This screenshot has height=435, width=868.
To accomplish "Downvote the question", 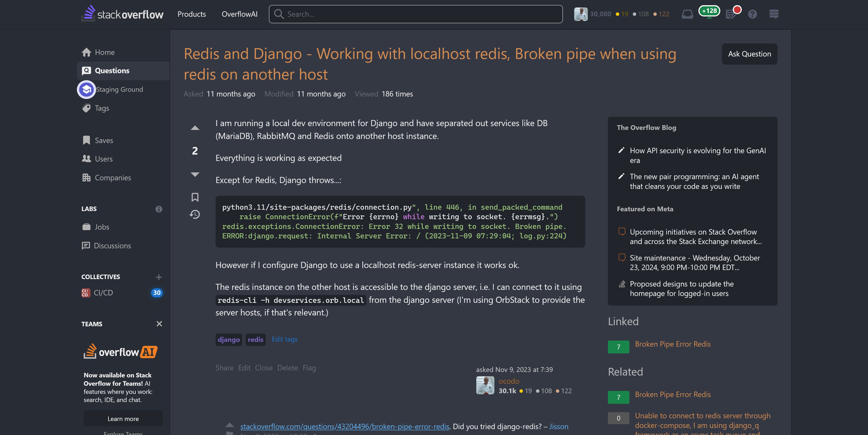I will tap(195, 174).
